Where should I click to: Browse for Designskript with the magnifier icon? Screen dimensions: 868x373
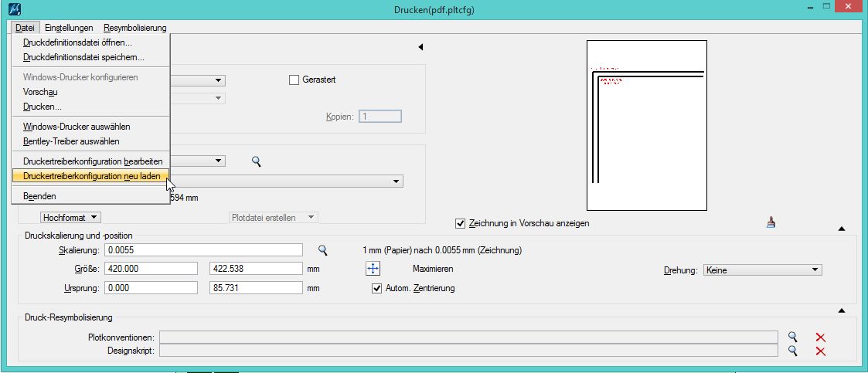tap(793, 351)
